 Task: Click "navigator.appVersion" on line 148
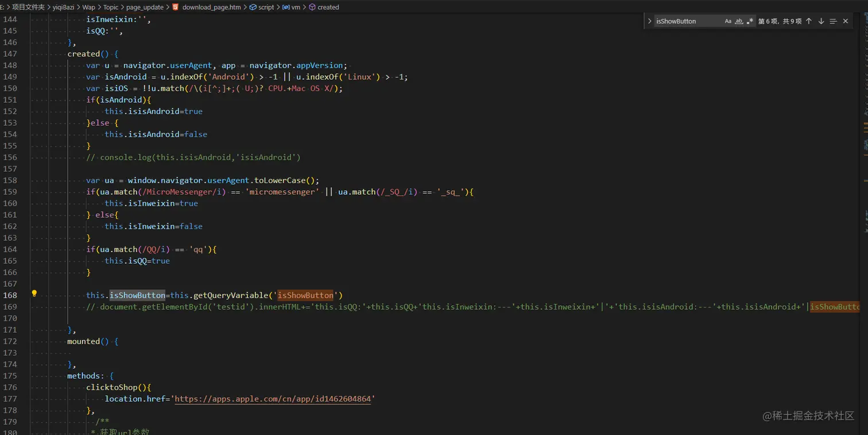point(296,66)
